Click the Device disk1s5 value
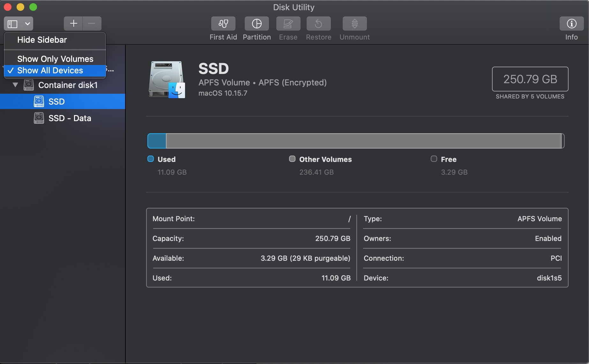 pyautogui.click(x=549, y=278)
